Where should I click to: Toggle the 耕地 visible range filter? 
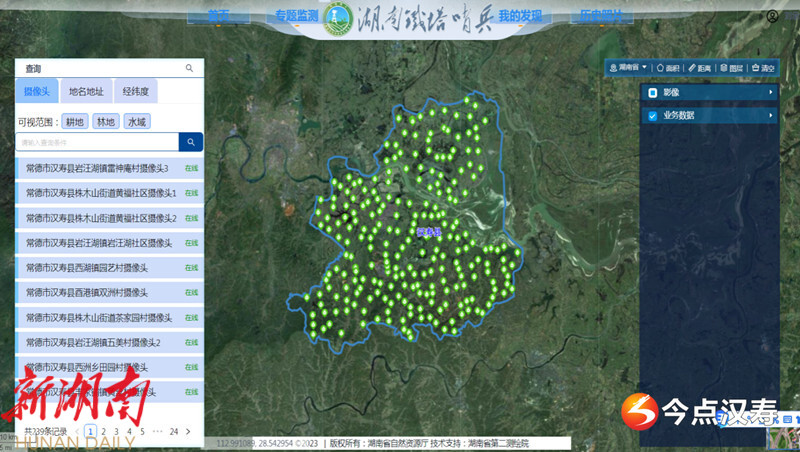pos(74,122)
